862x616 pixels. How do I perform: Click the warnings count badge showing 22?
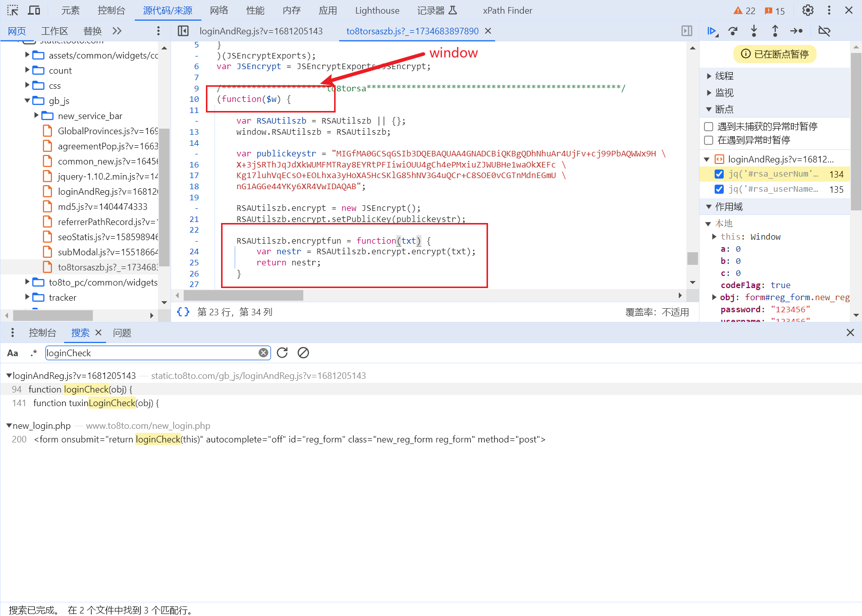pos(744,11)
